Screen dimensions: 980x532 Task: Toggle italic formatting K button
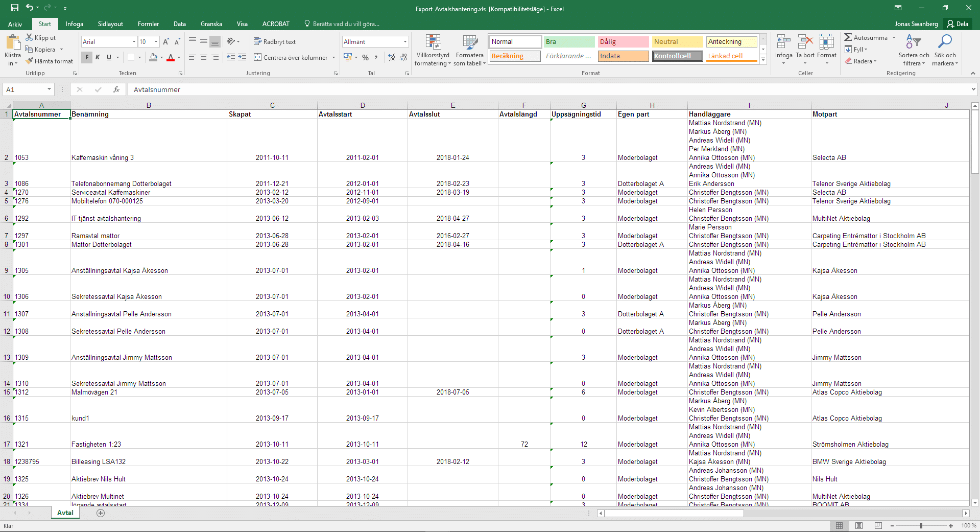click(x=98, y=57)
